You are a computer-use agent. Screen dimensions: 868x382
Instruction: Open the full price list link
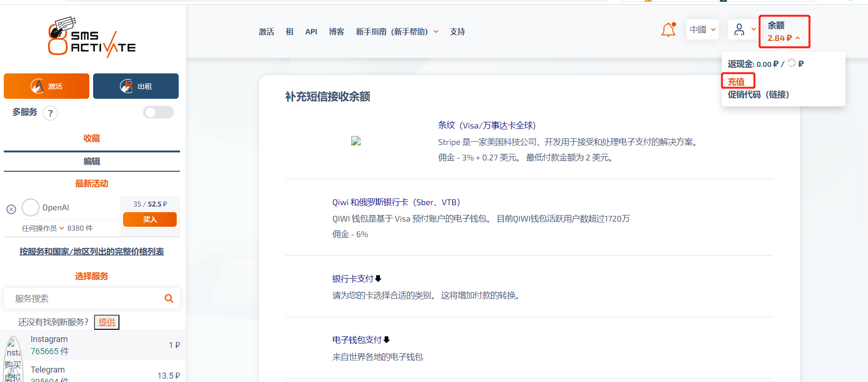pyautogui.click(x=92, y=252)
